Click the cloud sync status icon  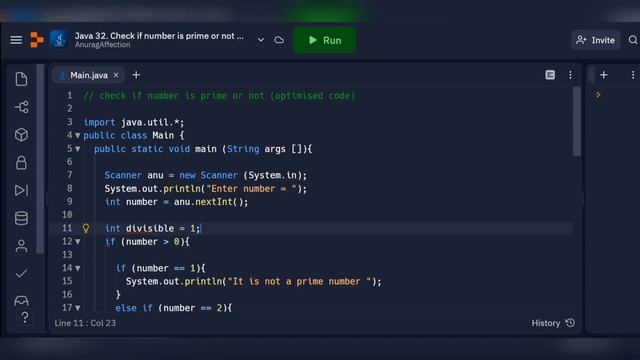point(279,40)
